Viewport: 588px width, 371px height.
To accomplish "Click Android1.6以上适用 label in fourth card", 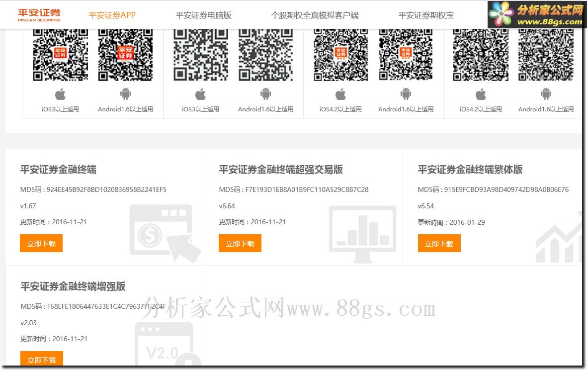I will [x=546, y=109].
